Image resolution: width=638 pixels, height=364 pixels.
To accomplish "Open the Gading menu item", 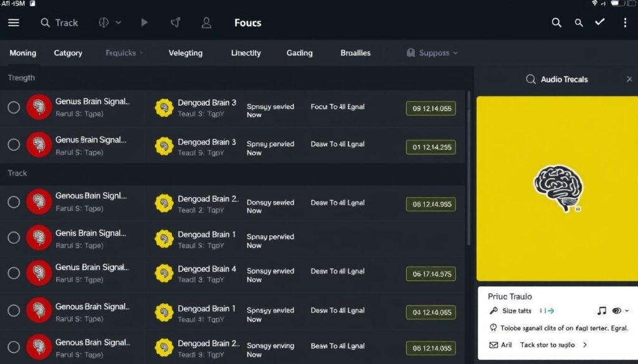I will 299,53.
